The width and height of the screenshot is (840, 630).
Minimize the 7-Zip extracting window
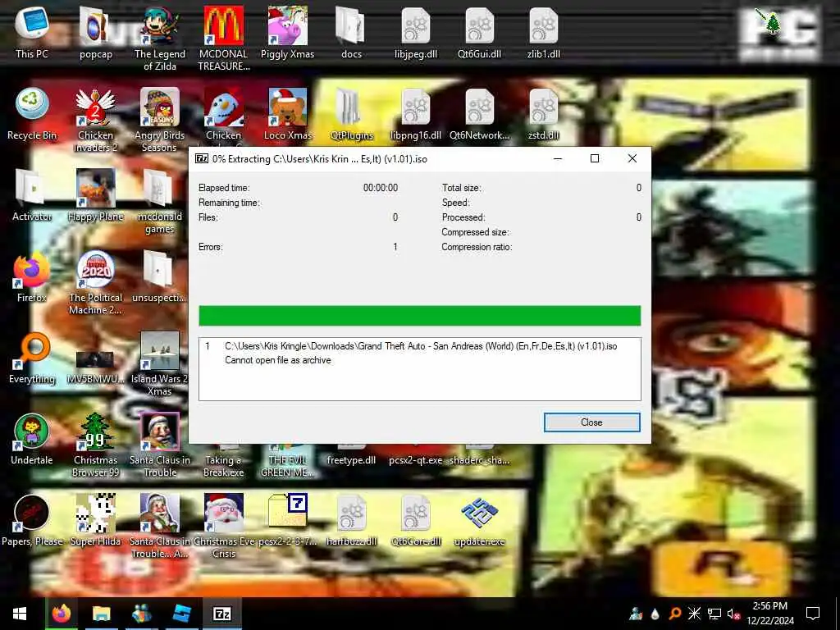click(x=558, y=158)
